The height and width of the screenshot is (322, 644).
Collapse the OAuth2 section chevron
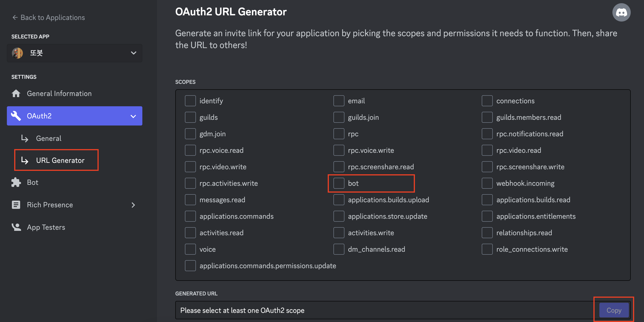pyautogui.click(x=133, y=116)
